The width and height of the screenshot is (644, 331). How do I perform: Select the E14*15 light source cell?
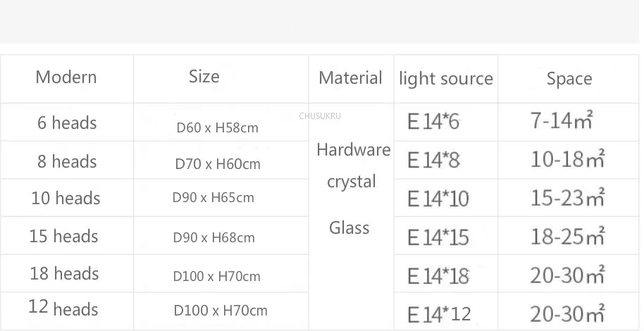click(x=438, y=237)
